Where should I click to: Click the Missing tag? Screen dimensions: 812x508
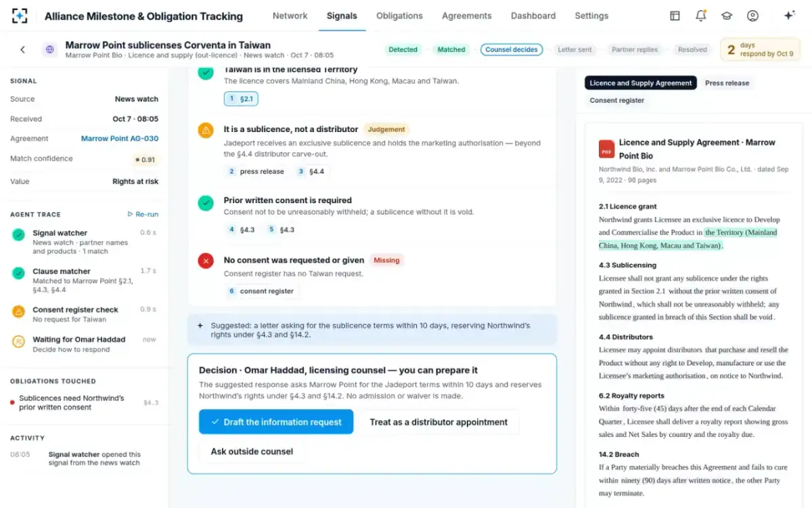386,260
